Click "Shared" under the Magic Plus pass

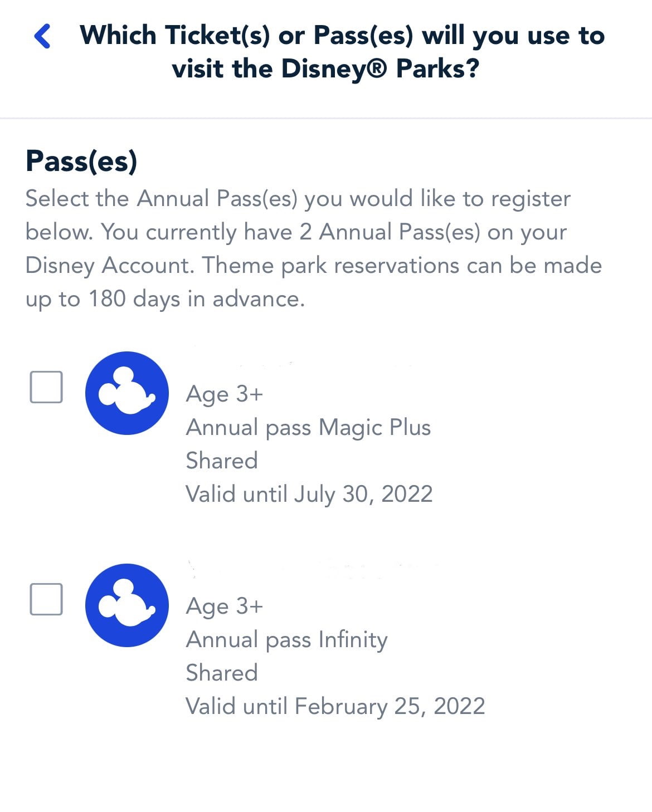(221, 461)
